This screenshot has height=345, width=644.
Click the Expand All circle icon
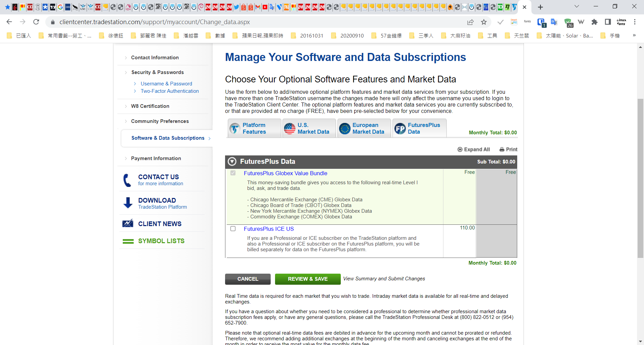point(460,149)
